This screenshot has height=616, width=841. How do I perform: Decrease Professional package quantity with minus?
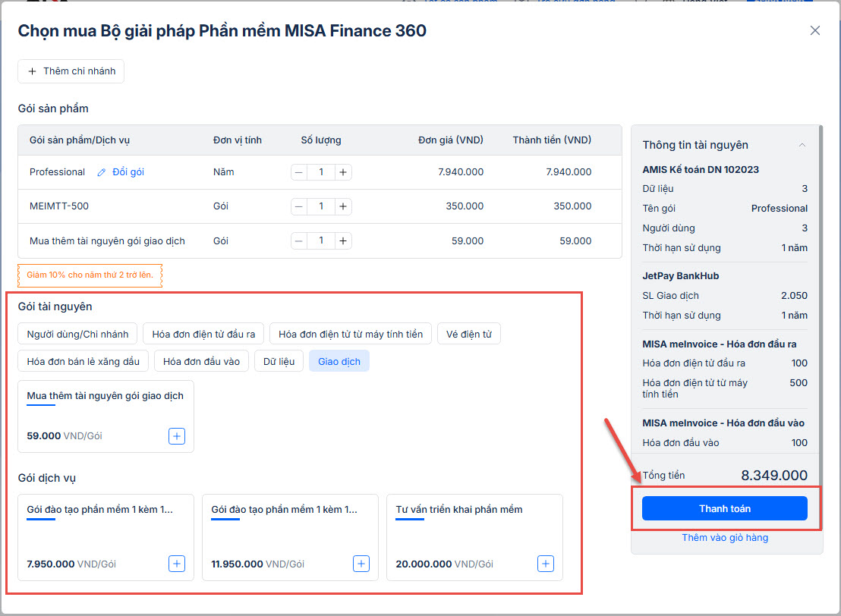299,172
